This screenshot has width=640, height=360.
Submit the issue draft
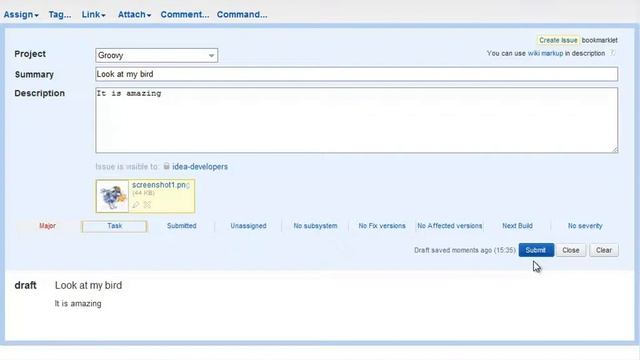coord(536,250)
